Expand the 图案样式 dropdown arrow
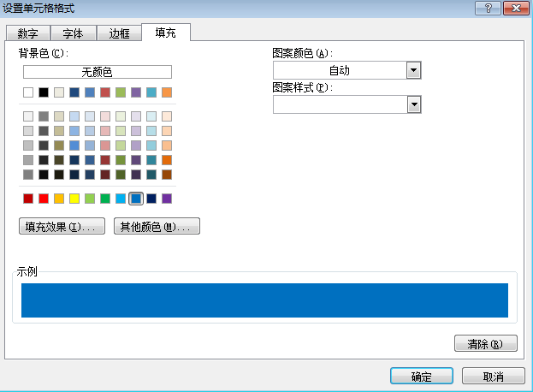The height and width of the screenshot is (392, 533). [414, 104]
